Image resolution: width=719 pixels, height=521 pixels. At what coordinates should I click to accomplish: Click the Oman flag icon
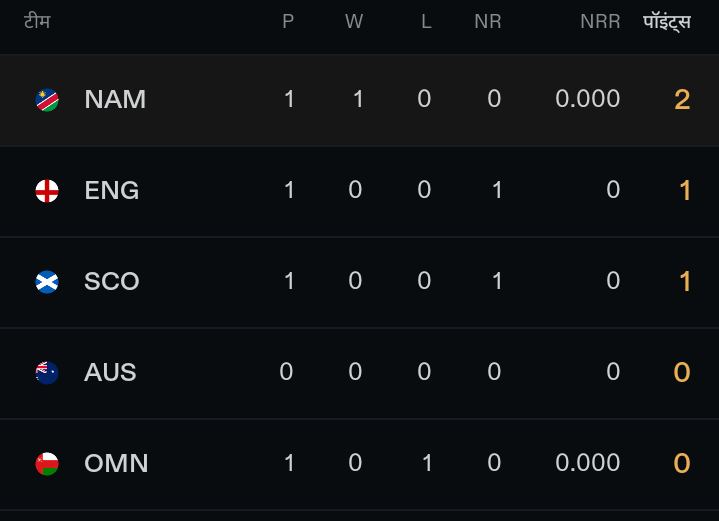click(x=47, y=463)
